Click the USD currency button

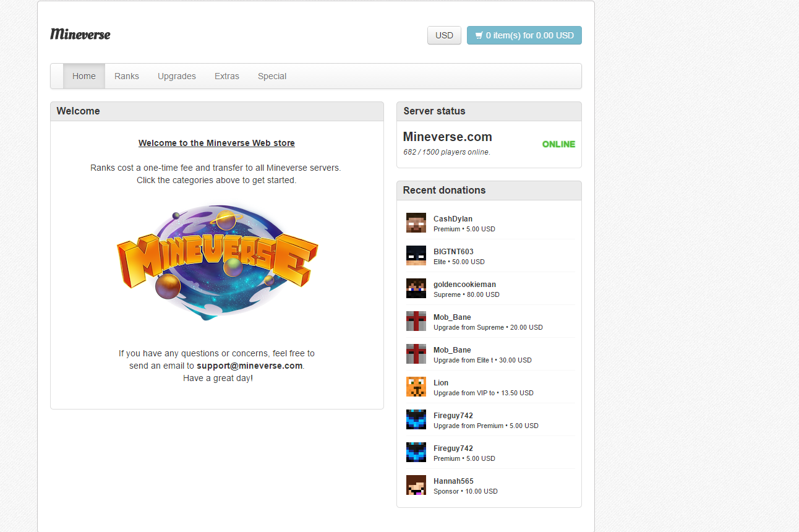tap(444, 35)
